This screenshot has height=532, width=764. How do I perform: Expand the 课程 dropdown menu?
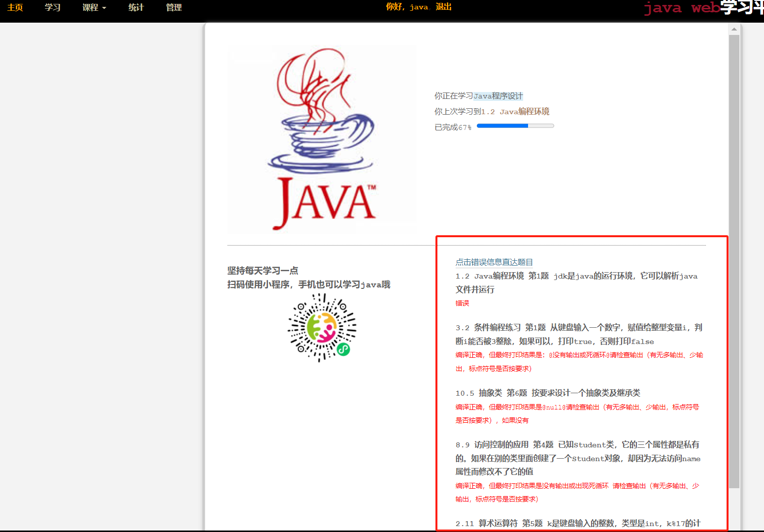click(x=94, y=7)
